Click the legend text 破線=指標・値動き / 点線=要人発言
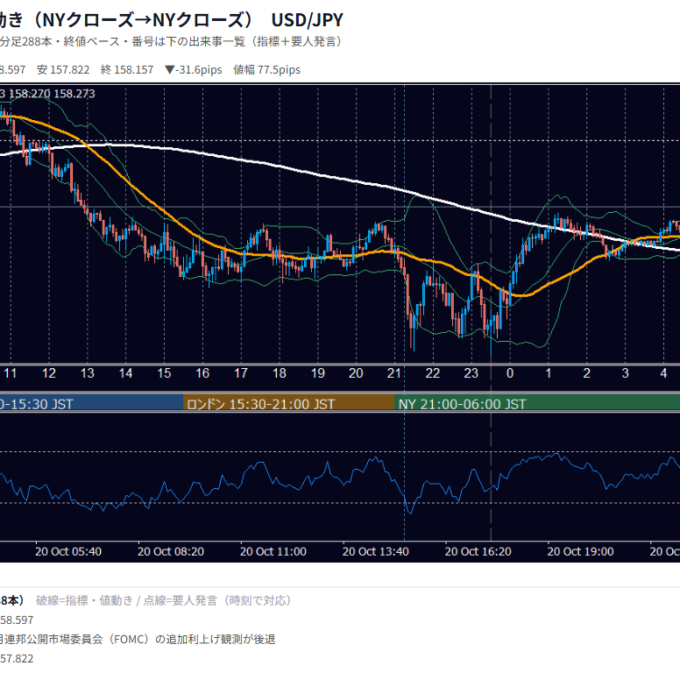Viewport: 680px width, 680px height. click(163, 601)
